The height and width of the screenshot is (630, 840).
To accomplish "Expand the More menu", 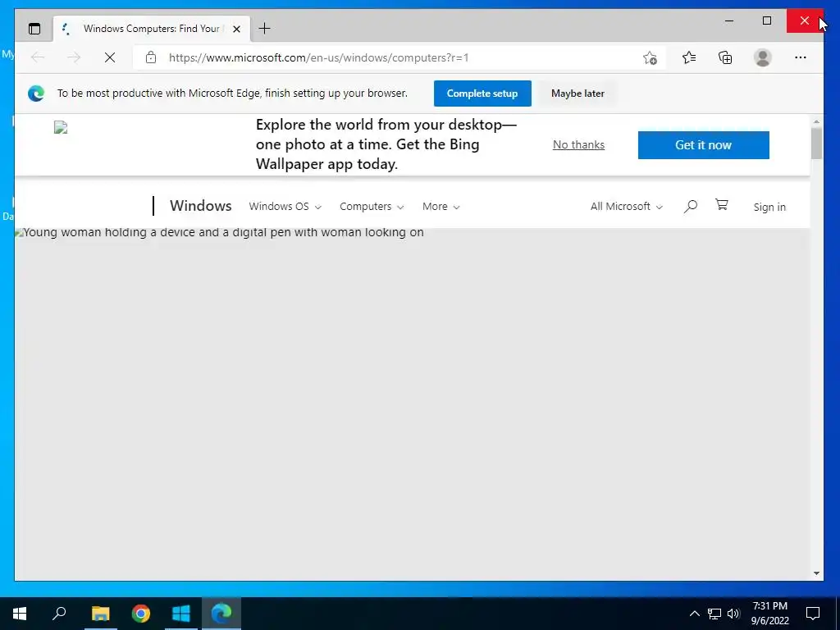I will pos(441,206).
